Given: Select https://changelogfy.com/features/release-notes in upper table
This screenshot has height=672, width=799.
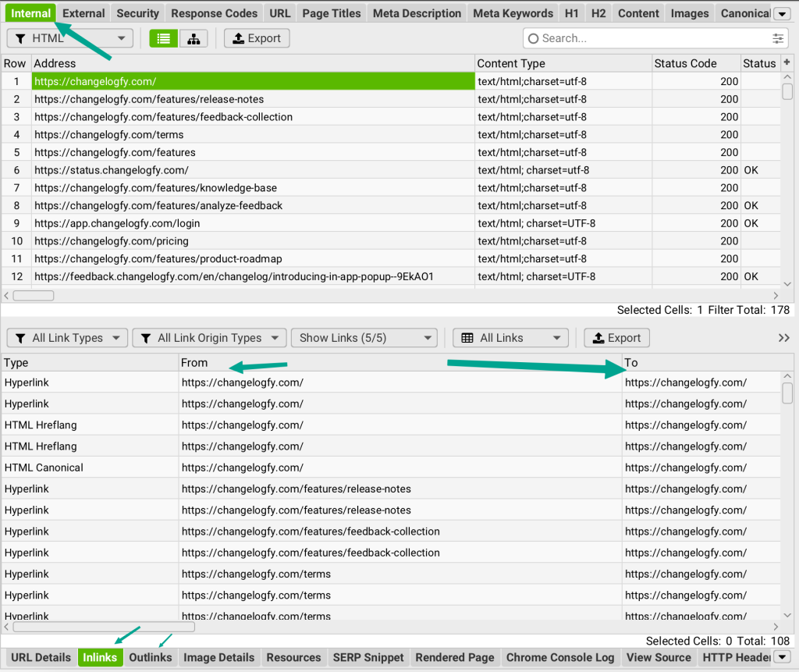Looking at the screenshot, I should pyautogui.click(x=254, y=99).
